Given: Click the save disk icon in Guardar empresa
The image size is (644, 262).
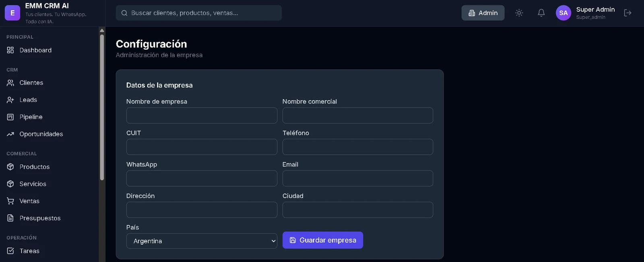Looking at the screenshot, I should pos(293,240).
